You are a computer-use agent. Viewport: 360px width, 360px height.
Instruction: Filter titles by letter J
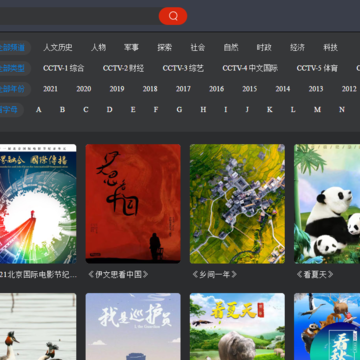[247, 110]
